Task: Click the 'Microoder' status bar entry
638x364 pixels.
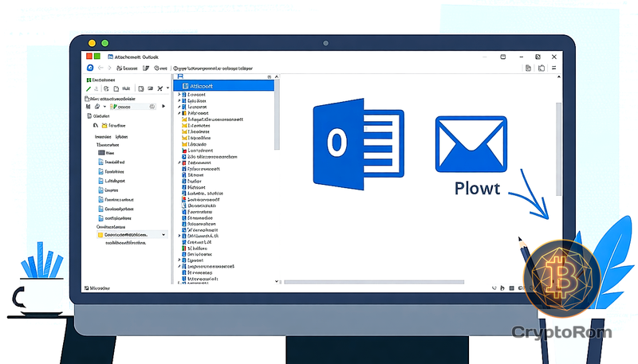Action: [x=97, y=288]
